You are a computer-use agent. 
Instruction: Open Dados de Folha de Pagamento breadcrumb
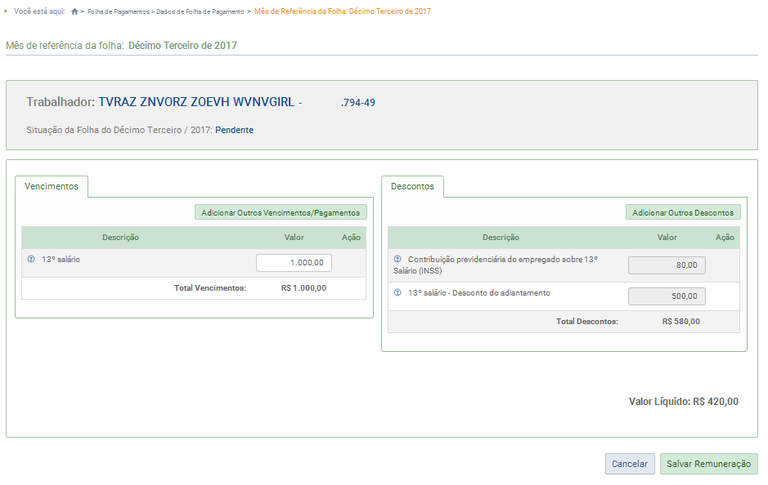(199, 11)
